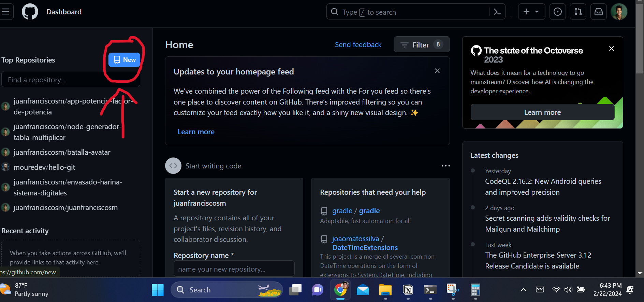This screenshot has width=644, height=302.
Task: Open the DateTimeExtensions repository link
Action: (x=365, y=248)
